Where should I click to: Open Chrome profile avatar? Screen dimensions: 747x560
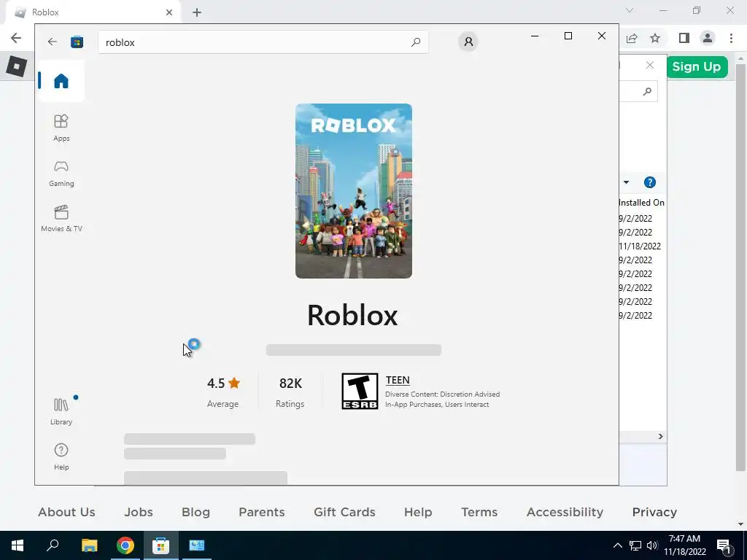708,38
